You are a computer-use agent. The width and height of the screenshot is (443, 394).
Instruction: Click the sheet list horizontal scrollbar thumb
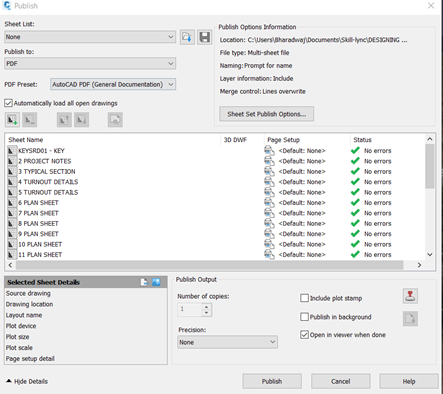click(210, 265)
